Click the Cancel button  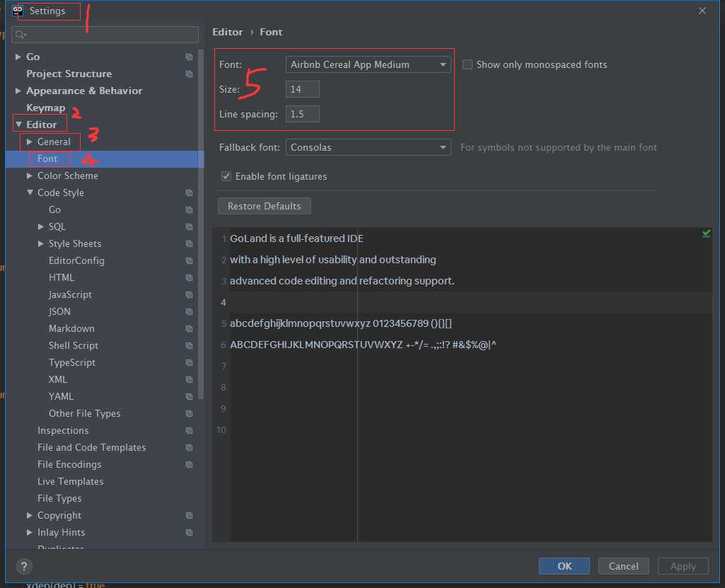(623, 566)
